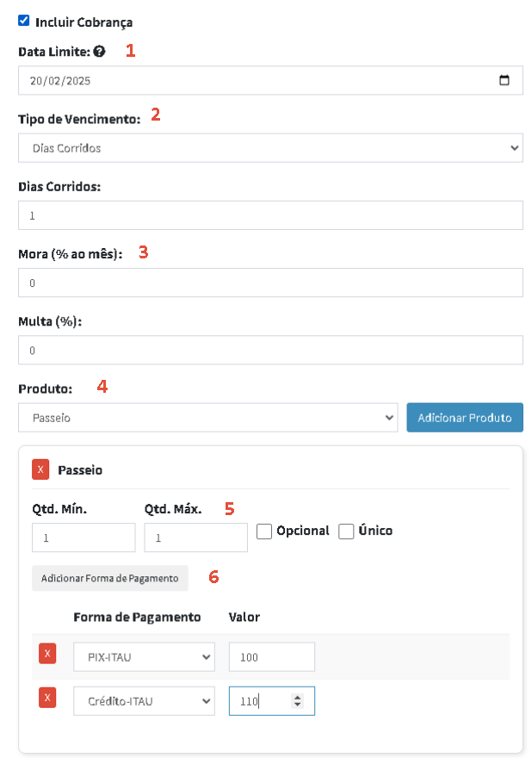Open the calendar picker icon in date field
Image resolution: width=532 pixels, height=758 pixels.
[x=504, y=80]
